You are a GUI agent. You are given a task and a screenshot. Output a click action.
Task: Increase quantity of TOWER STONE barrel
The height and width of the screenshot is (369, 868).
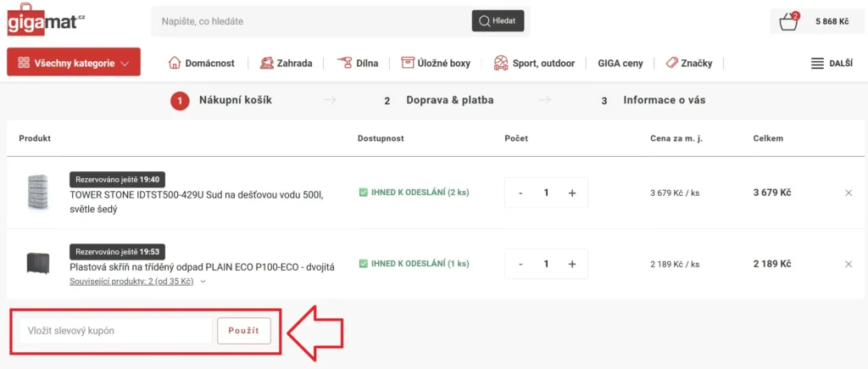[x=572, y=193]
